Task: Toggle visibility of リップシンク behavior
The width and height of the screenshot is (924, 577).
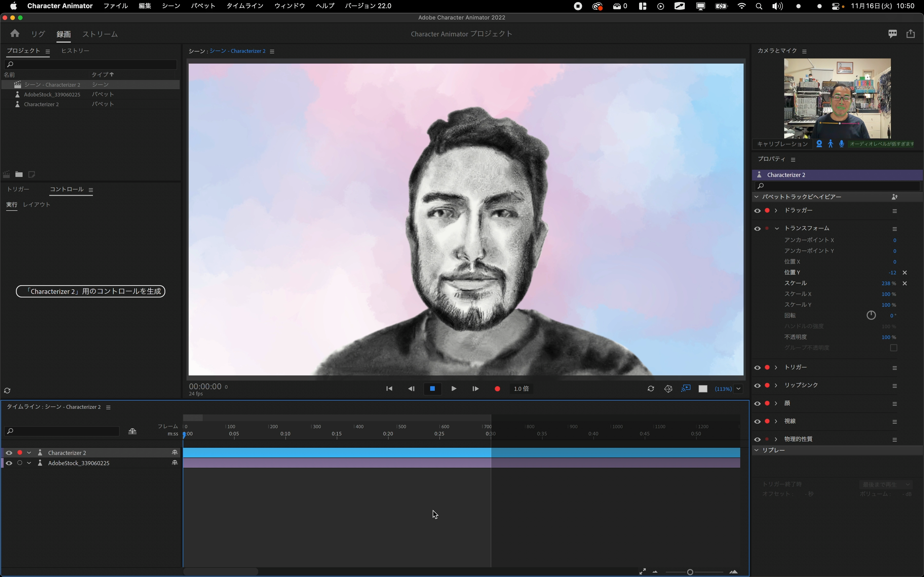Action: 757,385
